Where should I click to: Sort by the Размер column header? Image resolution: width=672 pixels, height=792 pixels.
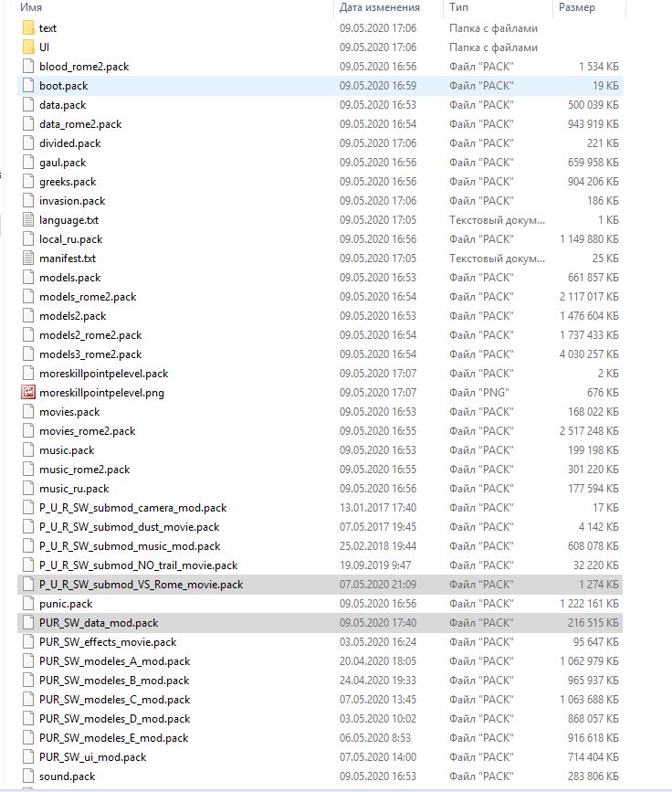click(576, 7)
